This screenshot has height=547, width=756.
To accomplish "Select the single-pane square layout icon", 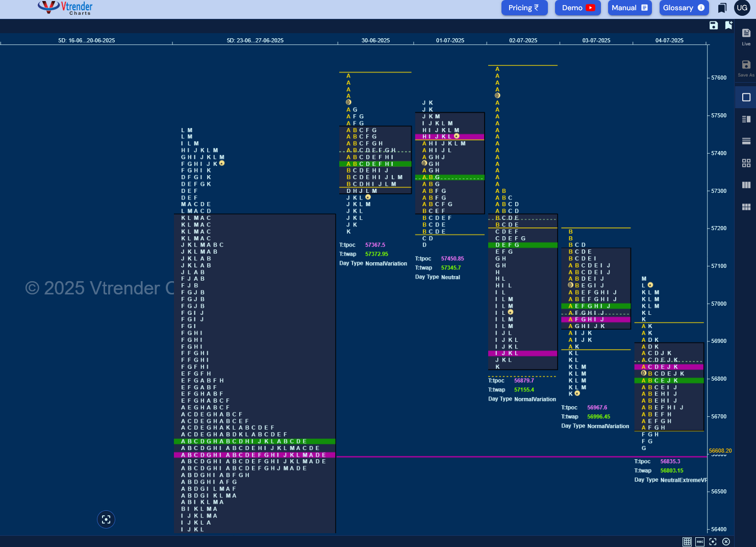I will 746,97.
